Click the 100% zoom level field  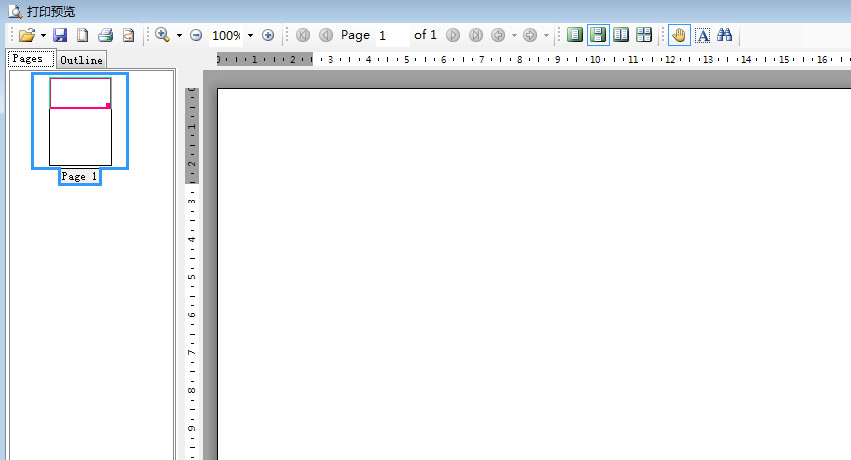click(x=226, y=35)
